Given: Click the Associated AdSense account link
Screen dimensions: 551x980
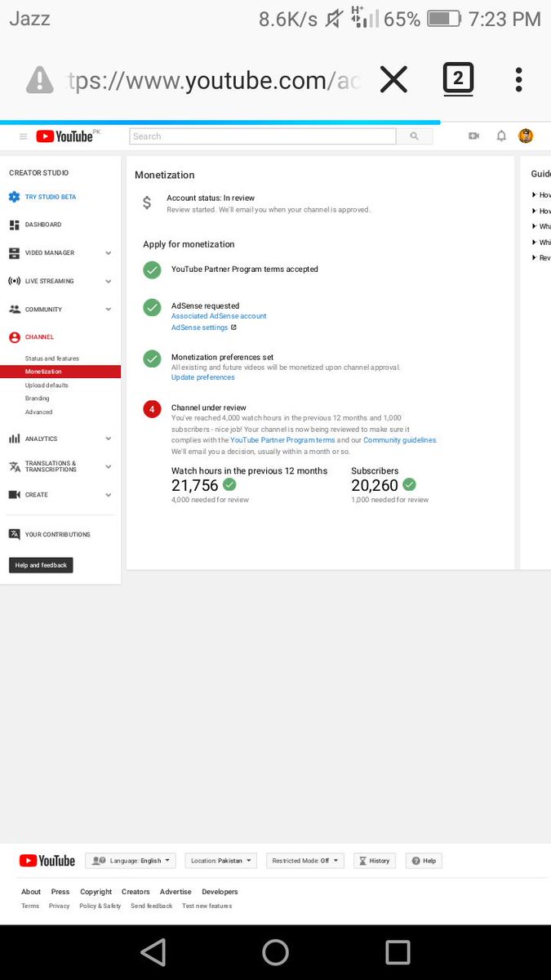Looking at the screenshot, I should point(219,316).
